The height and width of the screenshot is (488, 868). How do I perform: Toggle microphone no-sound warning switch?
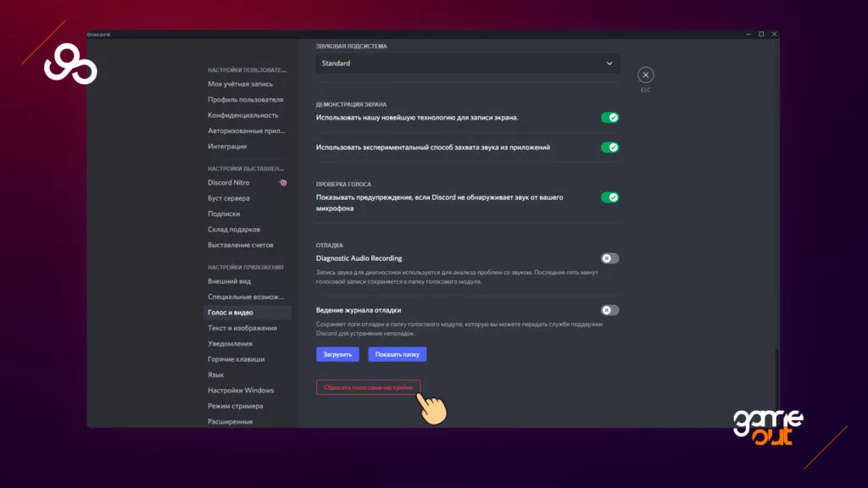(x=609, y=197)
